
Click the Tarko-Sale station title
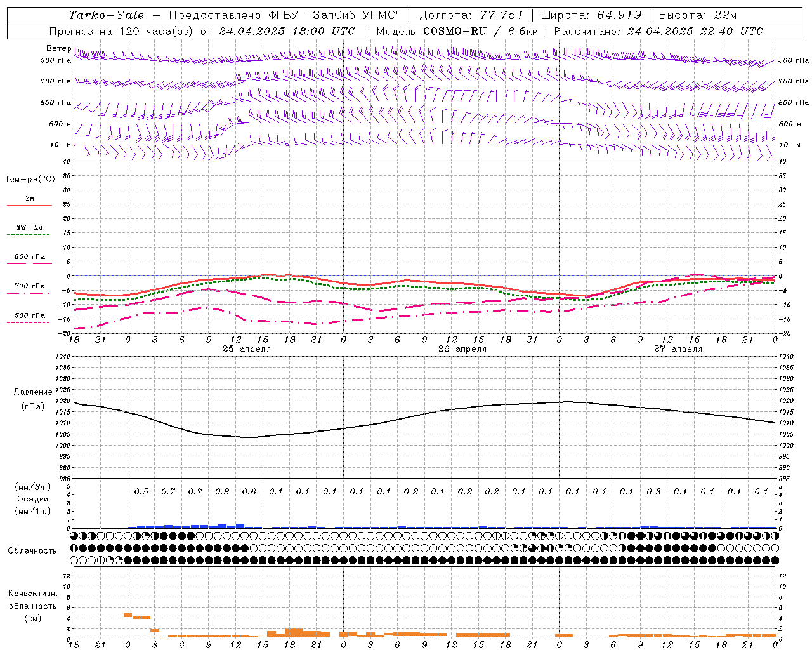click(107, 15)
